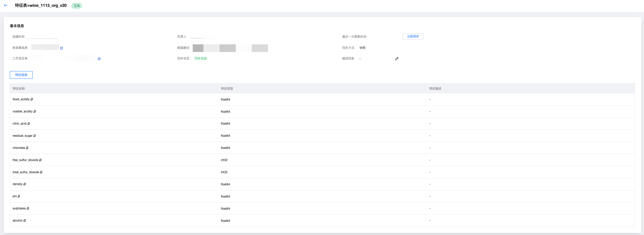Edit the description info with pencil icon

click(397, 59)
